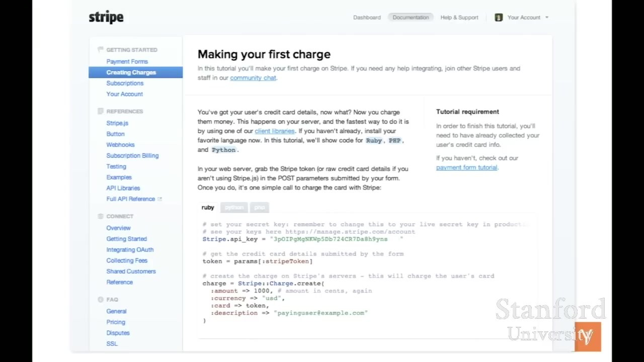Click the account avatar icon
This screenshot has height=362, width=644.
[499, 17]
